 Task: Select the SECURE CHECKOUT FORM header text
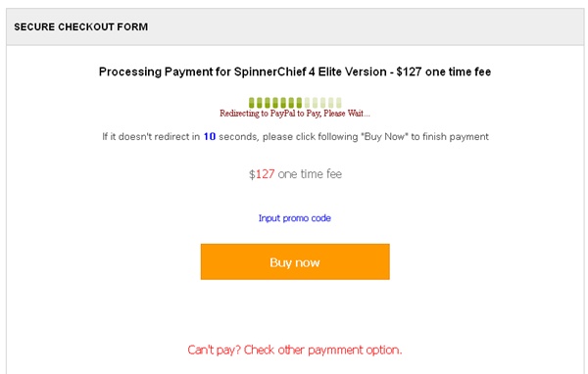[81, 27]
